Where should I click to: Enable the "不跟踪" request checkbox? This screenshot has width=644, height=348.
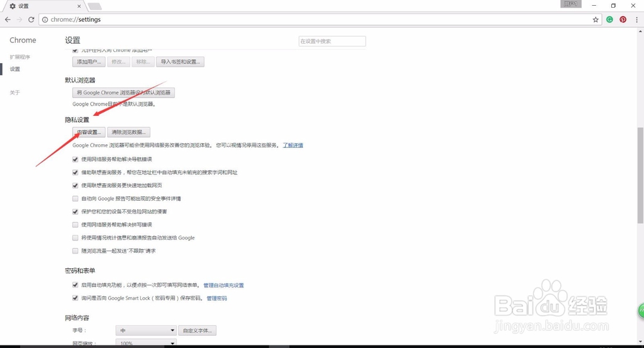point(75,251)
